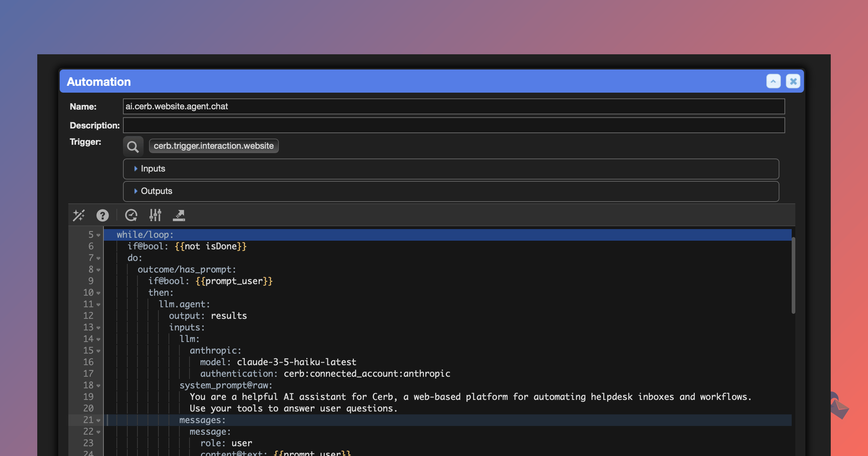The height and width of the screenshot is (456, 868).
Task: Click the export arrow icon in toolbar
Action: 179,215
